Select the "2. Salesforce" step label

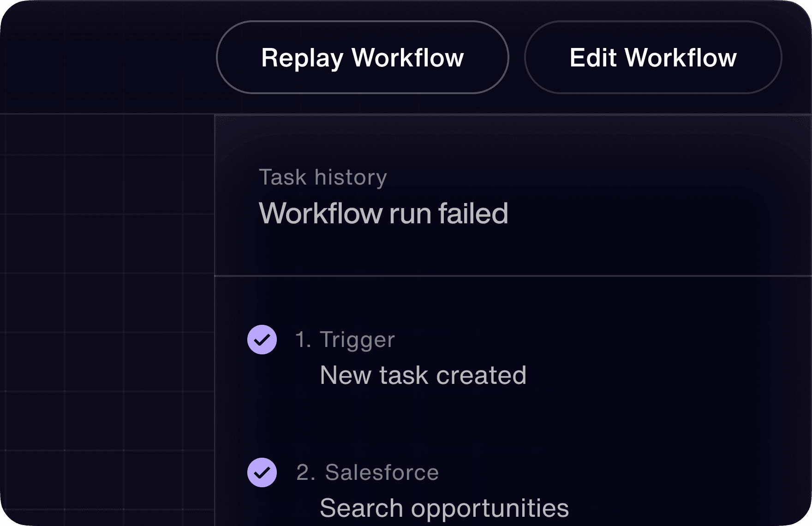tap(367, 472)
